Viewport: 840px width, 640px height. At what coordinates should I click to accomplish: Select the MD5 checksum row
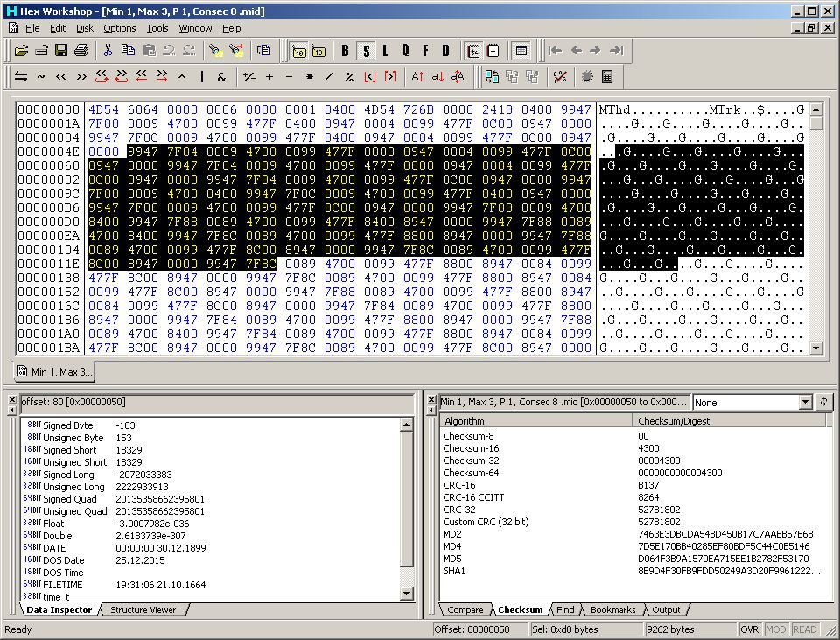coord(451,558)
